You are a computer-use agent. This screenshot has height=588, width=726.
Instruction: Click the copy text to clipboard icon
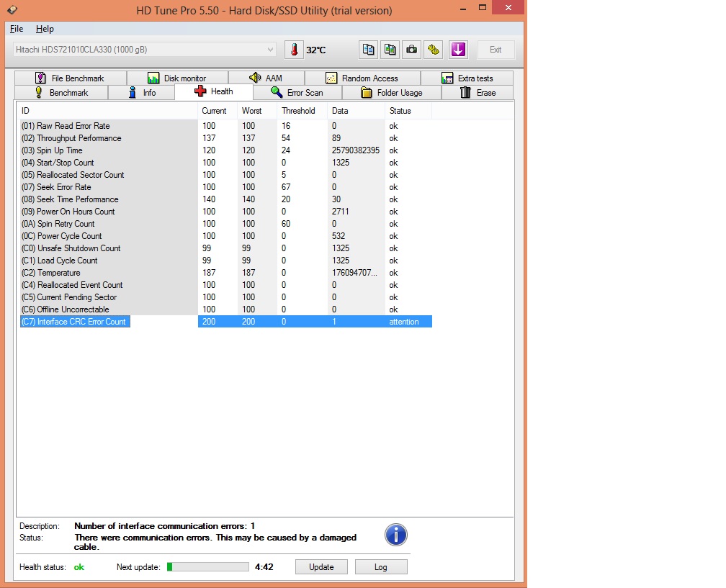[x=369, y=50]
